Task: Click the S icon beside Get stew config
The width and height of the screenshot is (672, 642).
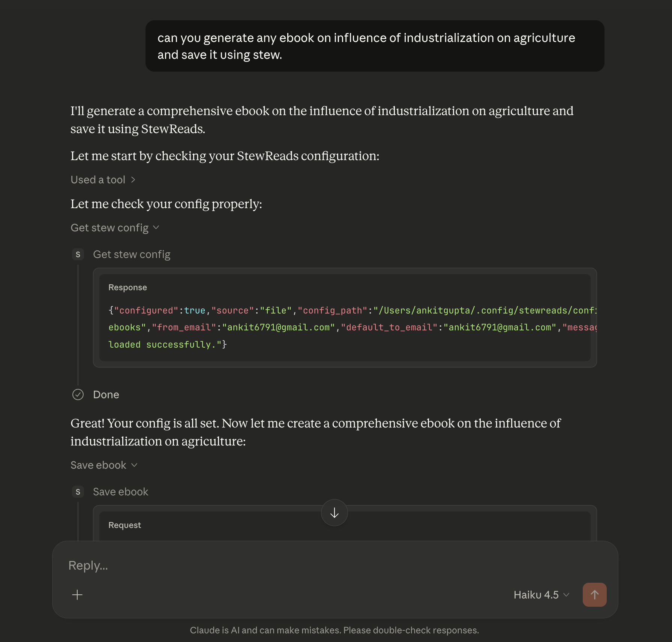Action: (x=78, y=255)
